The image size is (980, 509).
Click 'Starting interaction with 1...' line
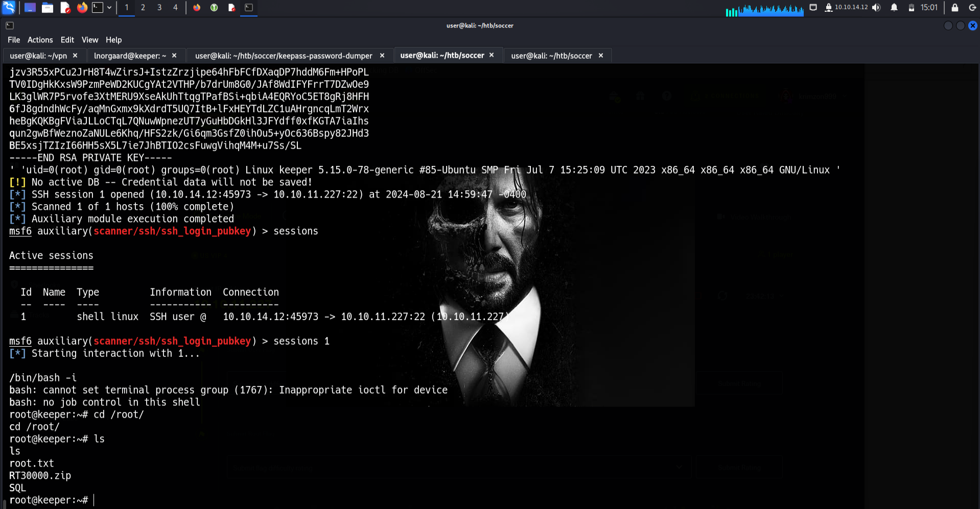coord(104,353)
